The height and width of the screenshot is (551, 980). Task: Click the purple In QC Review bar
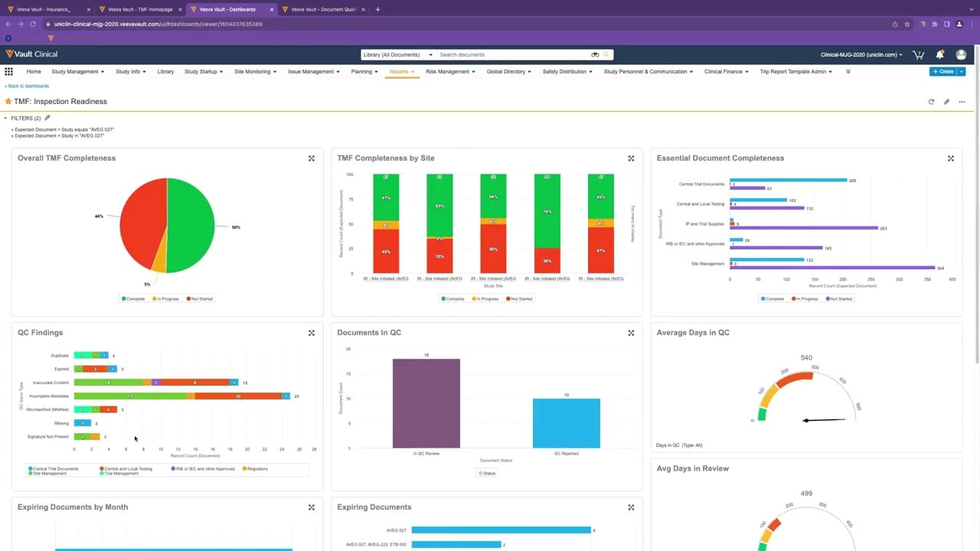point(426,403)
